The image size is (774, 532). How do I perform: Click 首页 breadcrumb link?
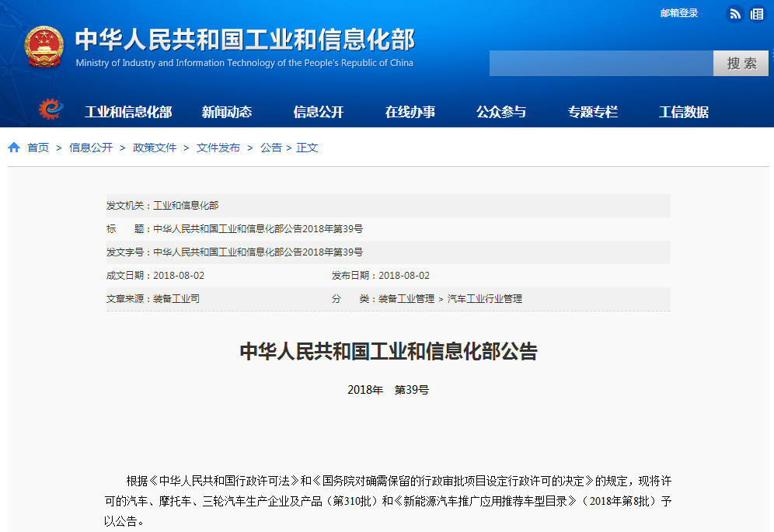point(38,148)
